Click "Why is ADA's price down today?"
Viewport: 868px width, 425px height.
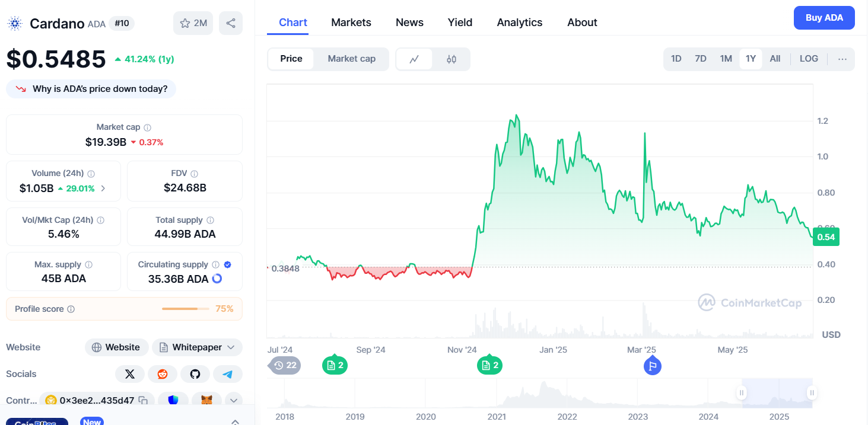(x=91, y=89)
